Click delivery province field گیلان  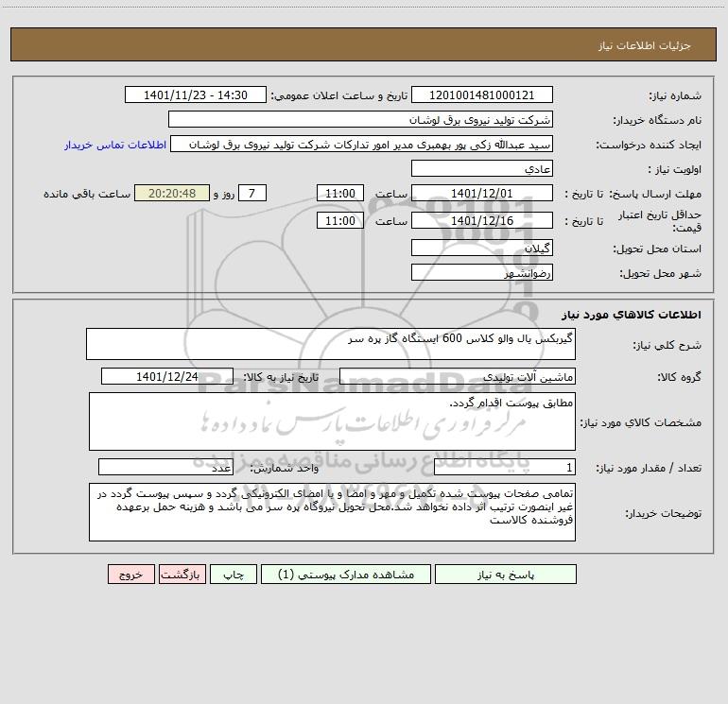point(482,248)
